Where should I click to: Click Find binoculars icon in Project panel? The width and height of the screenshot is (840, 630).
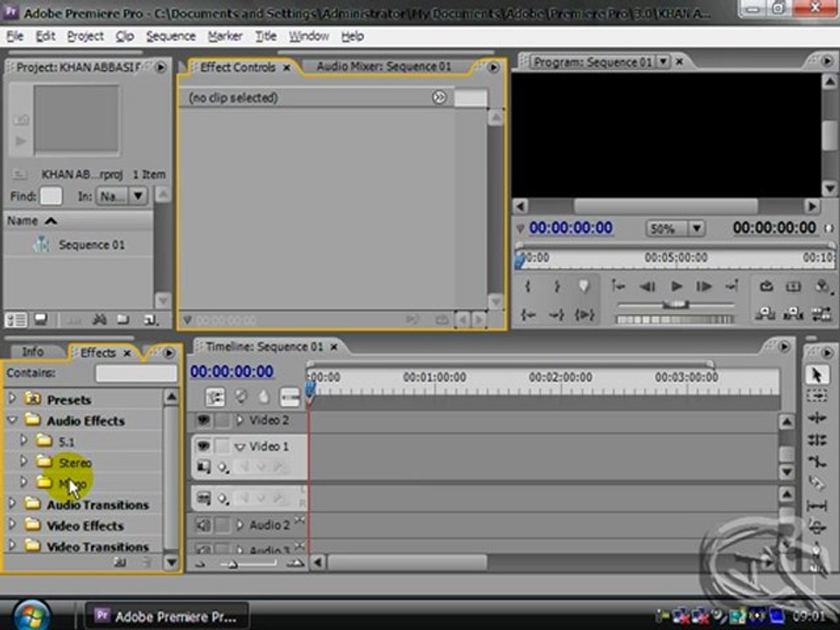pos(99,320)
